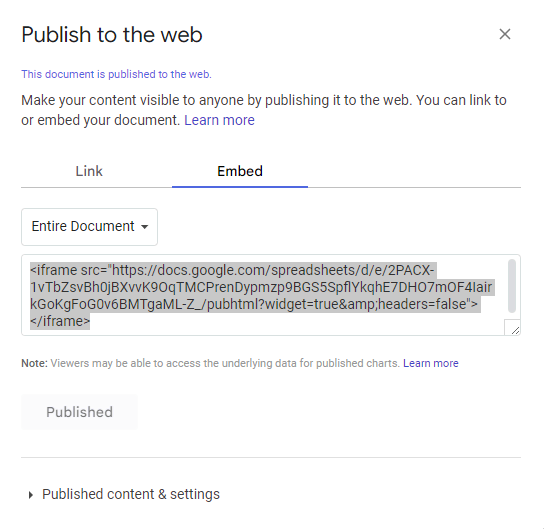The width and height of the screenshot is (544, 529).
Task: Switch to the Link tab
Action: (x=89, y=171)
